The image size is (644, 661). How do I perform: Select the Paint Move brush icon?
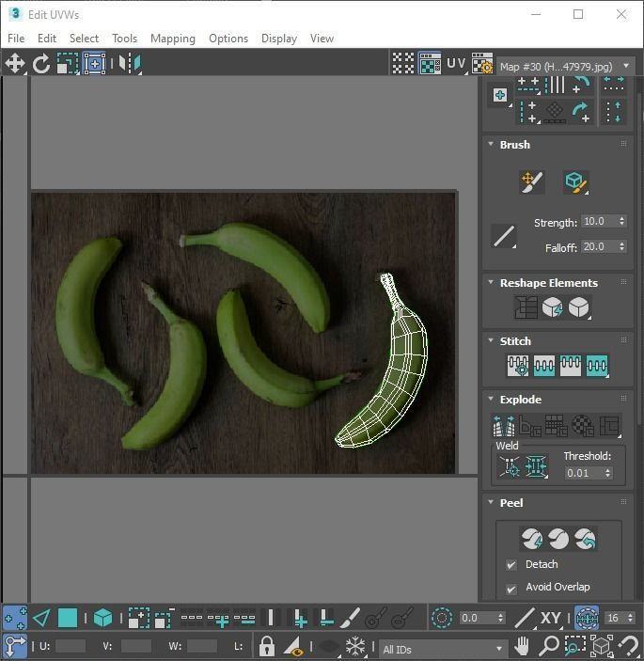tap(532, 182)
